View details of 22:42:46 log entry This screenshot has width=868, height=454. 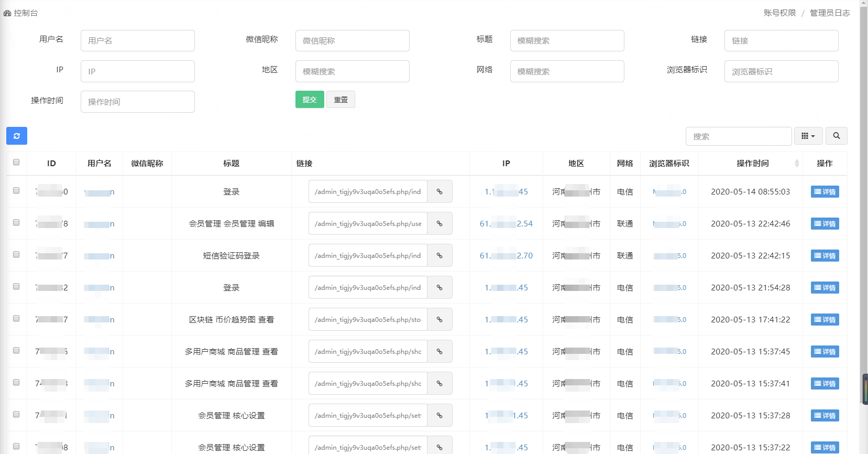click(x=825, y=224)
